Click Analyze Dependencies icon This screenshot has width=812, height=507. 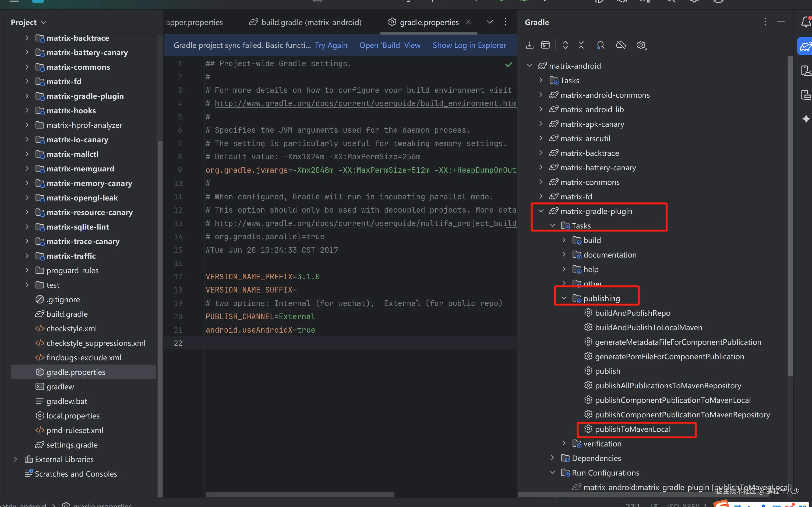coord(601,45)
